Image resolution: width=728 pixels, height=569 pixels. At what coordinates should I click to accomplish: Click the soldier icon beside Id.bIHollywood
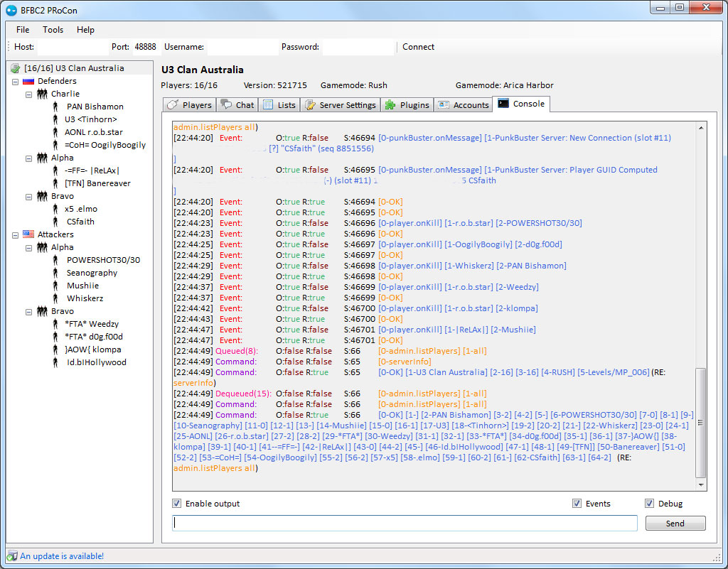click(55, 362)
